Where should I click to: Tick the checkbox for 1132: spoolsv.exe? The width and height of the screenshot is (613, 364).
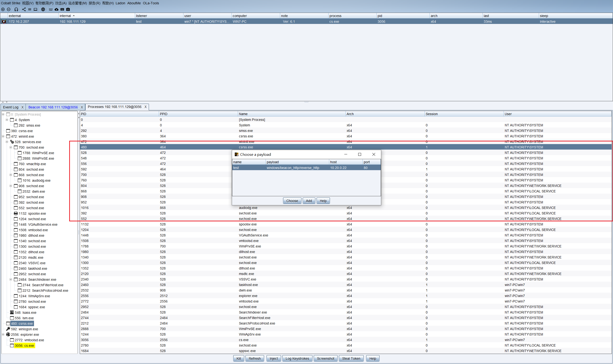pyautogui.click(x=16, y=213)
